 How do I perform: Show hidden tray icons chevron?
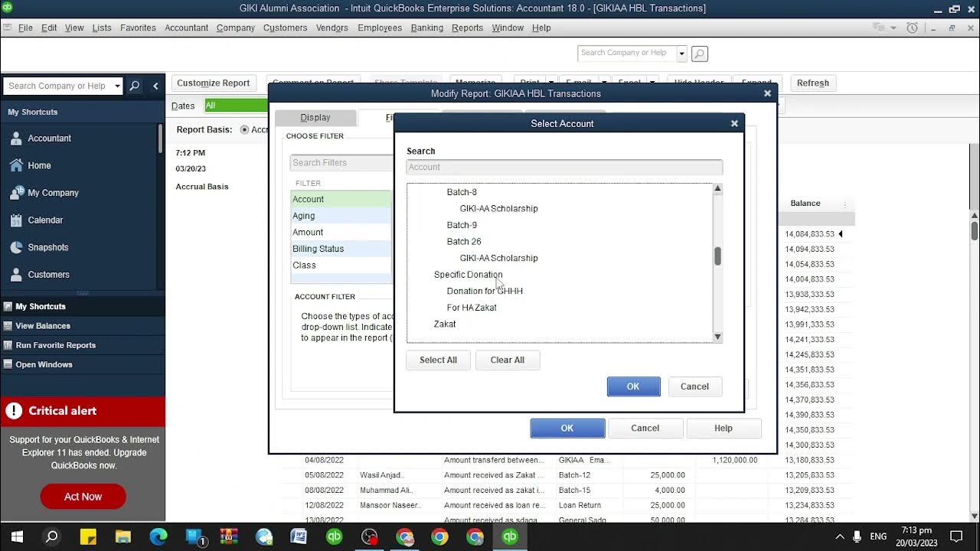[839, 536]
